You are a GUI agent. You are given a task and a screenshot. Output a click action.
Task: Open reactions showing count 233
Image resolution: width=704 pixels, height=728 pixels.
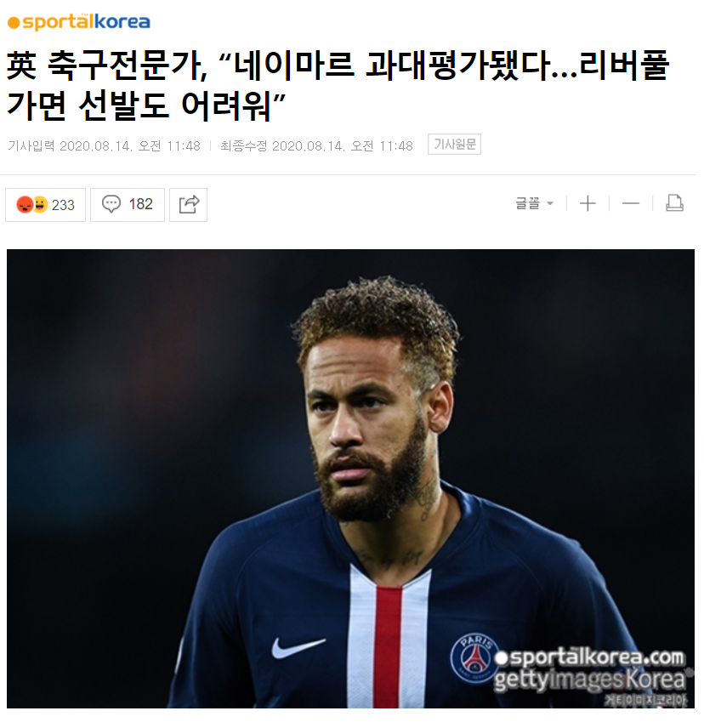[45, 205]
